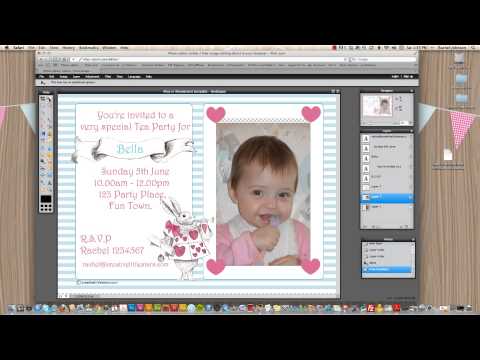
Task: Select the Bloat tool
Action: (x=43, y=176)
